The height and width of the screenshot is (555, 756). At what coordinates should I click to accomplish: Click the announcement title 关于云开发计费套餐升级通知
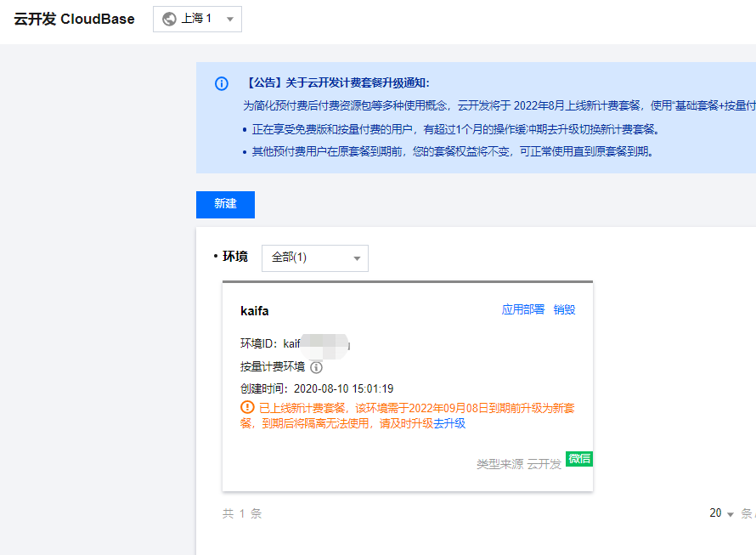(x=337, y=83)
